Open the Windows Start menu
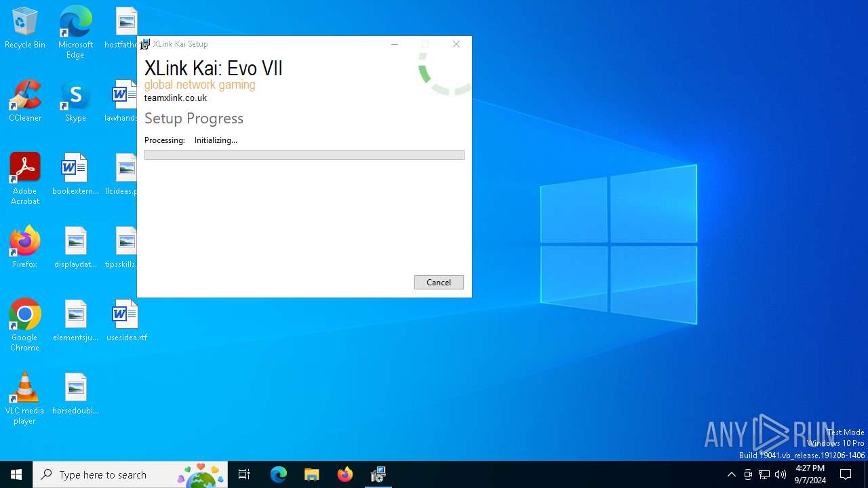This screenshot has height=488, width=868. (16, 474)
